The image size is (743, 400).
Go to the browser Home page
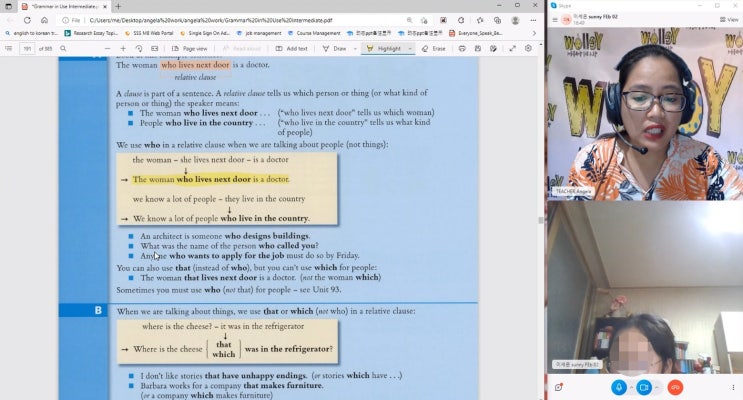pyautogui.click(x=45, y=20)
